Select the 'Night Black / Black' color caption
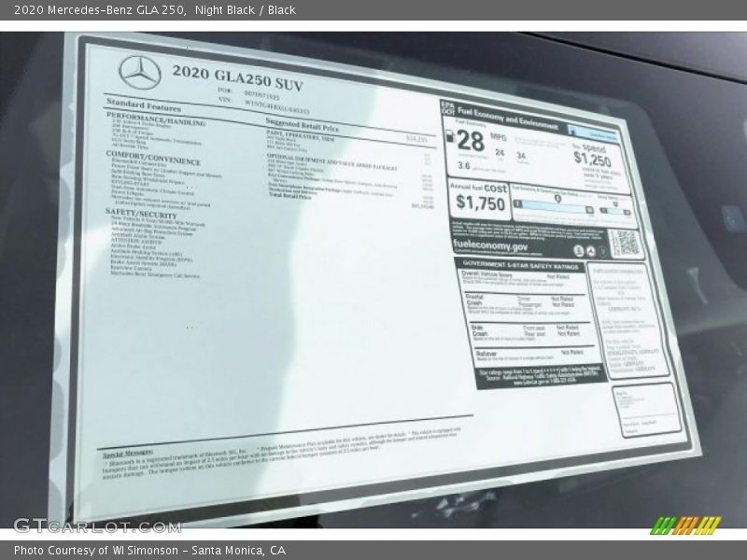 (x=246, y=10)
